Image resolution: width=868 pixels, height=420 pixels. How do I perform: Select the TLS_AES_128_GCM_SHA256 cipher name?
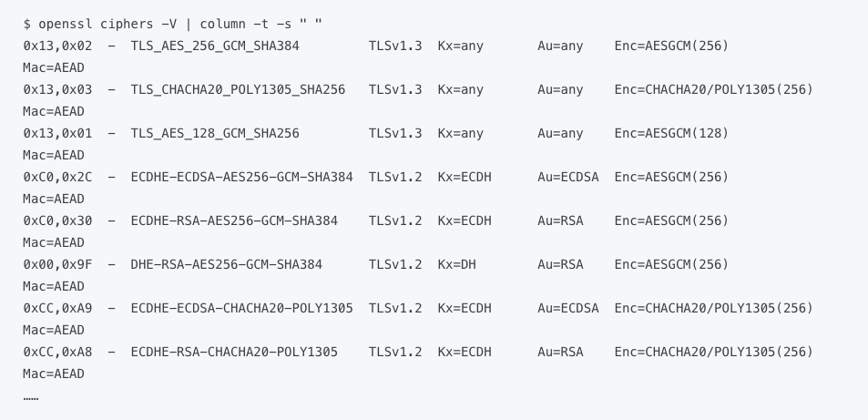(215, 133)
